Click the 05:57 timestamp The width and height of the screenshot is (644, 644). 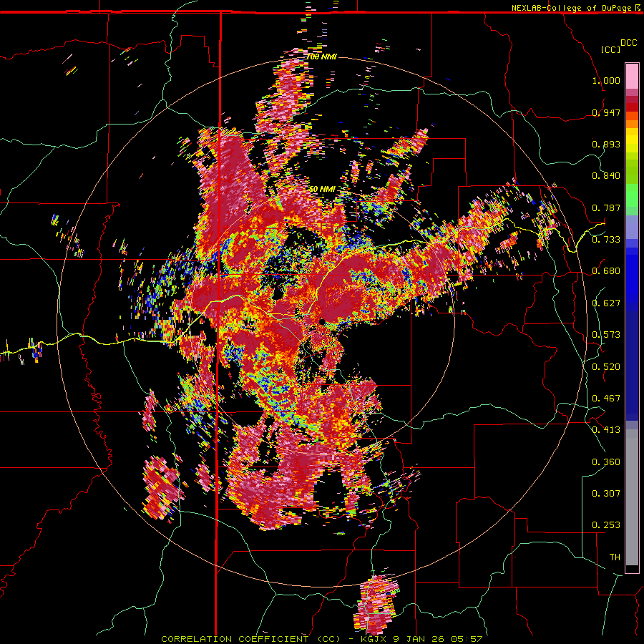point(469,639)
